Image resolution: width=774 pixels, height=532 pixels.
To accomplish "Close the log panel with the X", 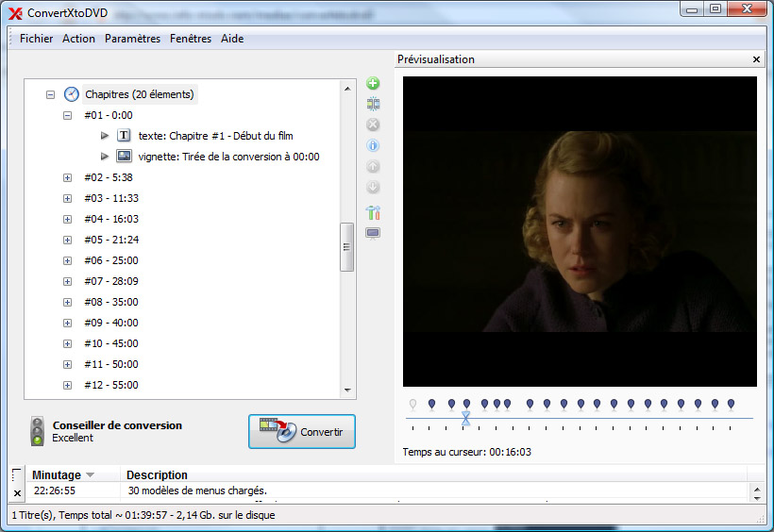I will [x=17, y=493].
